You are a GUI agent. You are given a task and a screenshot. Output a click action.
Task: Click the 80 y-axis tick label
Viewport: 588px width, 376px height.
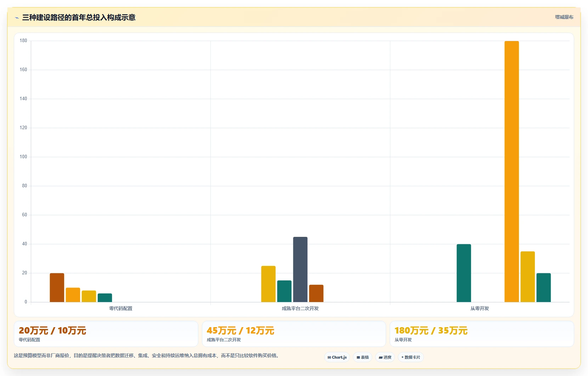tap(24, 186)
